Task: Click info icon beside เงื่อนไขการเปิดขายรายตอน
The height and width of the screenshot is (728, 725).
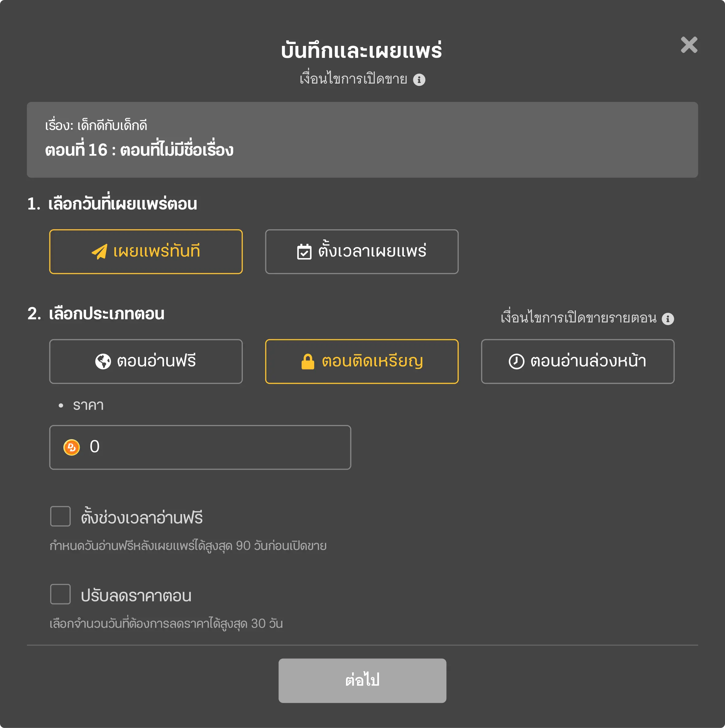Action: coord(668,319)
